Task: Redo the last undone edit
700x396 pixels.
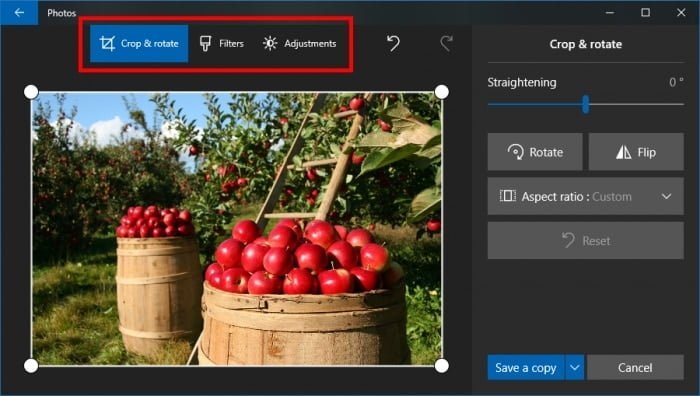Action: point(446,43)
